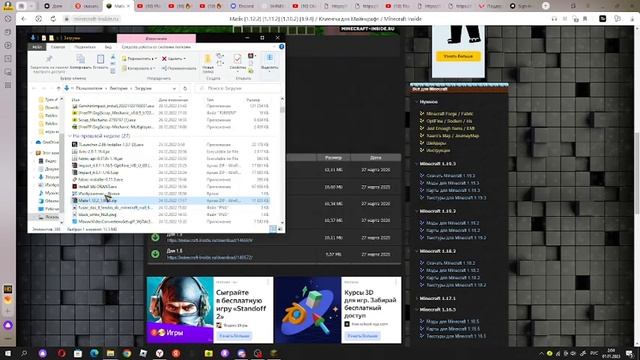Click the Explorer up-arrow navigation button
The image size is (640, 360).
click(58, 88)
